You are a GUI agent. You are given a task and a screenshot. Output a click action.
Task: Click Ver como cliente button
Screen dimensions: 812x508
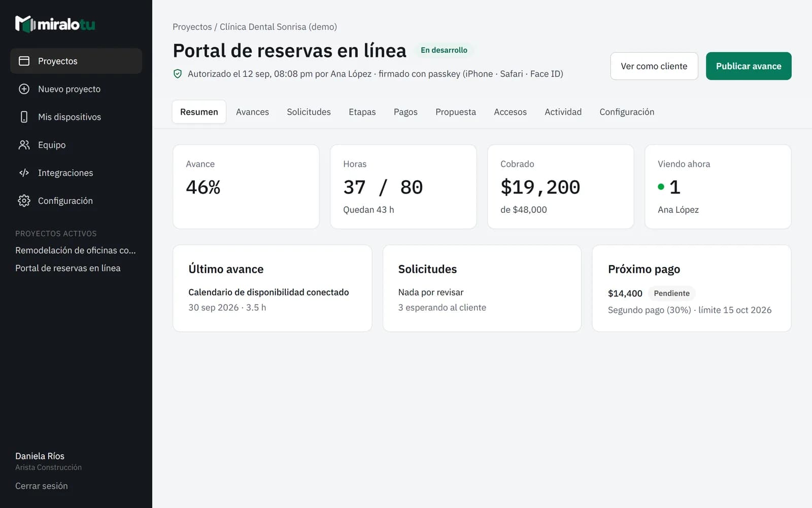pyautogui.click(x=654, y=66)
